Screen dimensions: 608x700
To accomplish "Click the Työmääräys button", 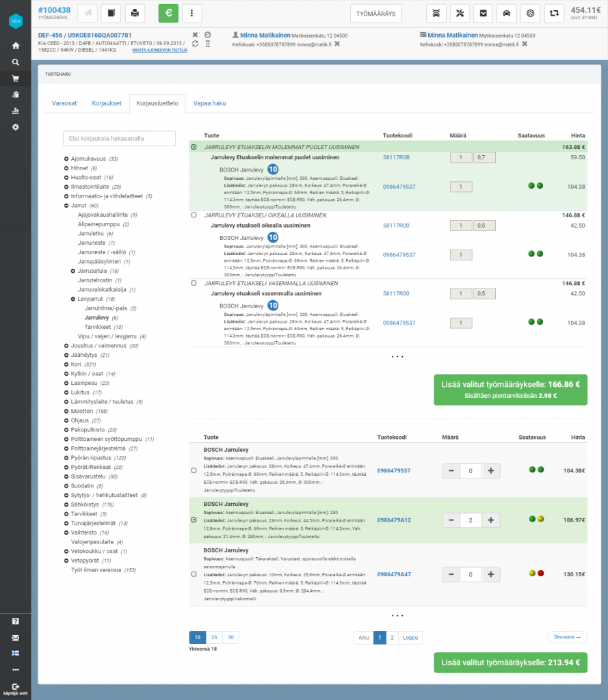I will coord(375,14).
